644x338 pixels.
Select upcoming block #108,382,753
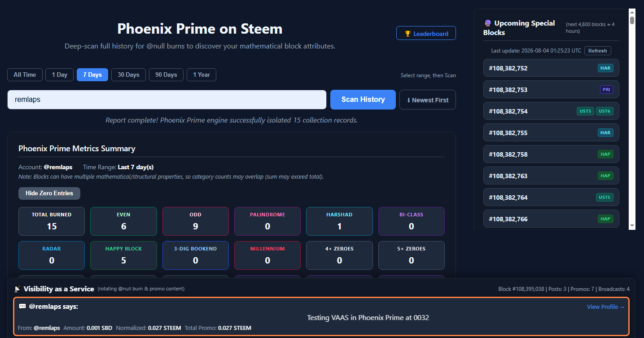point(551,90)
